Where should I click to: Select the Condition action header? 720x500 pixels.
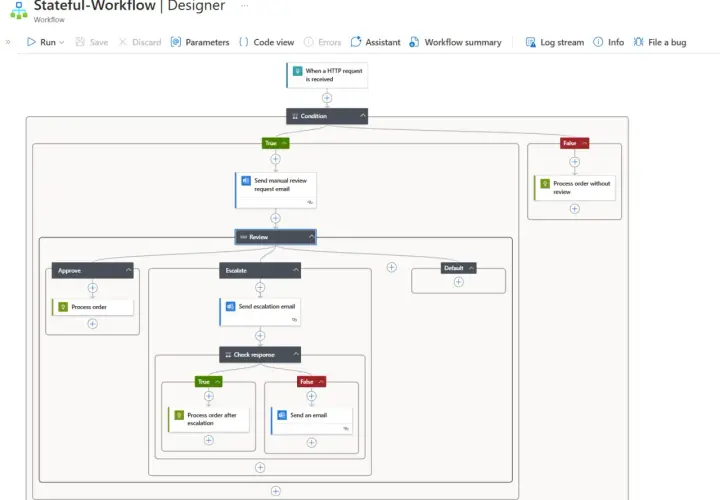click(x=327, y=116)
